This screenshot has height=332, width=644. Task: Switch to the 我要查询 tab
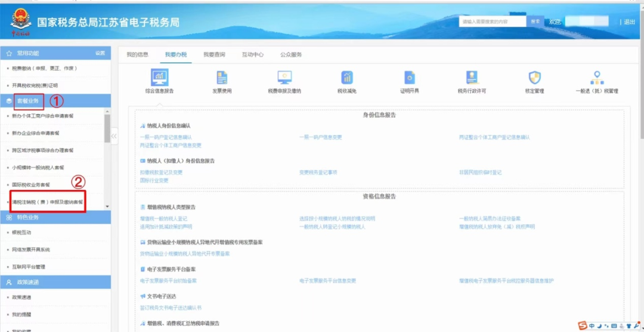click(214, 55)
